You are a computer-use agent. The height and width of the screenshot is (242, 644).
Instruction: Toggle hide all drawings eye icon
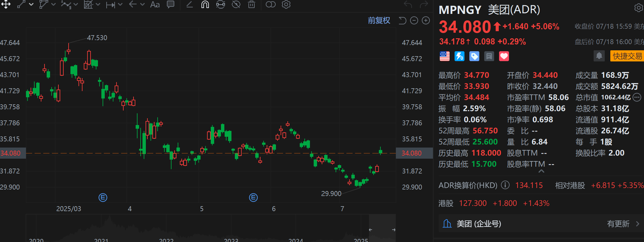pos(236,4)
